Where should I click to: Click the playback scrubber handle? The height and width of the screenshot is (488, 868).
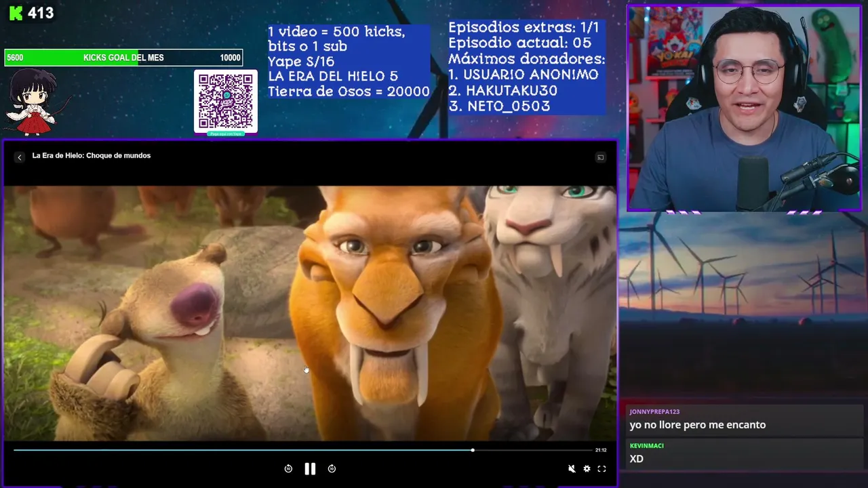pyautogui.click(x=473, y=450)
